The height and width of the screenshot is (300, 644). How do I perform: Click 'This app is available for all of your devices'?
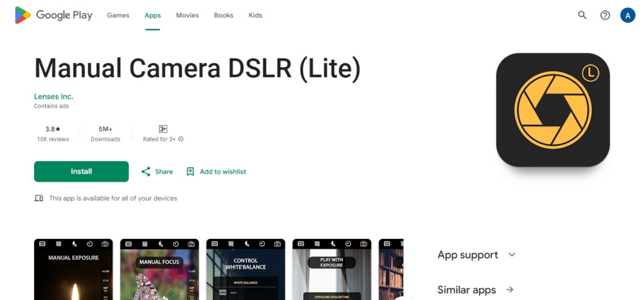point(113,199)
